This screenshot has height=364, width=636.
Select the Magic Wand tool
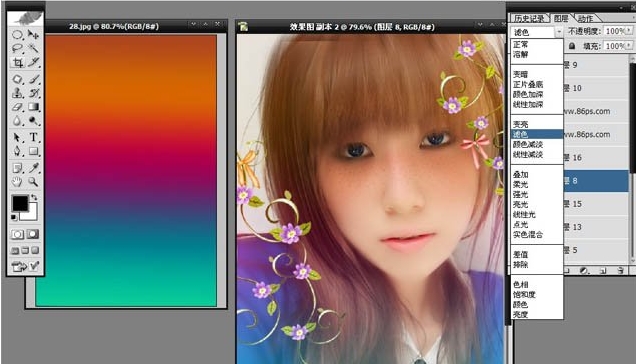(33, 48)
